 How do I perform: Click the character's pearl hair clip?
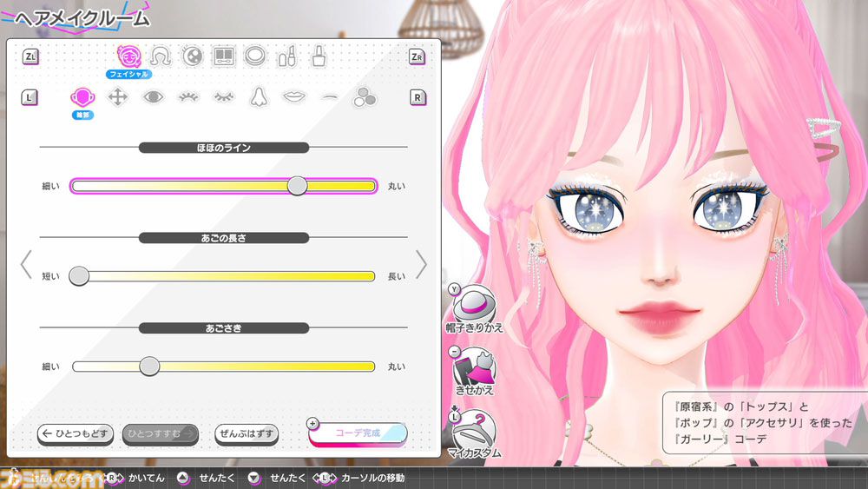coord(823,129)
